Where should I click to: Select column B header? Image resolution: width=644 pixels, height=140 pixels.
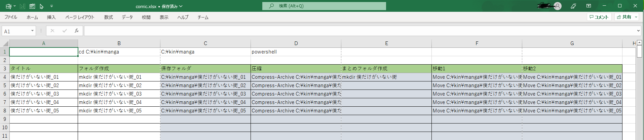click(119, 43)
